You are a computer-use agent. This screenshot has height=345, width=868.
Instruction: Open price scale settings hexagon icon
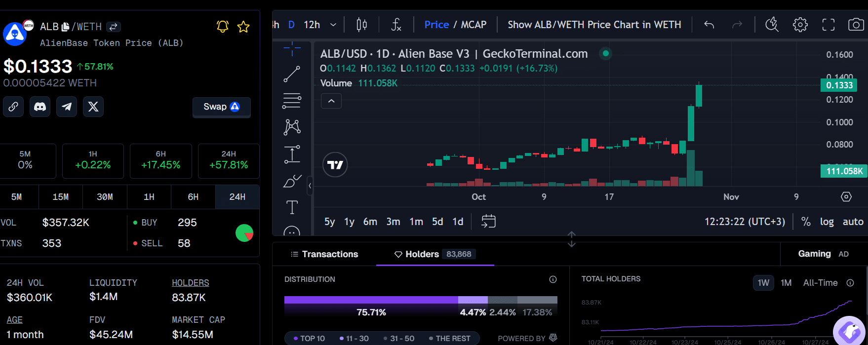tap(846, 197)
